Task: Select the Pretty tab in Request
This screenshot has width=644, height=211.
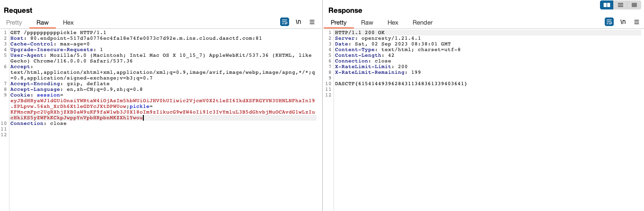Action: coord(14,22)
